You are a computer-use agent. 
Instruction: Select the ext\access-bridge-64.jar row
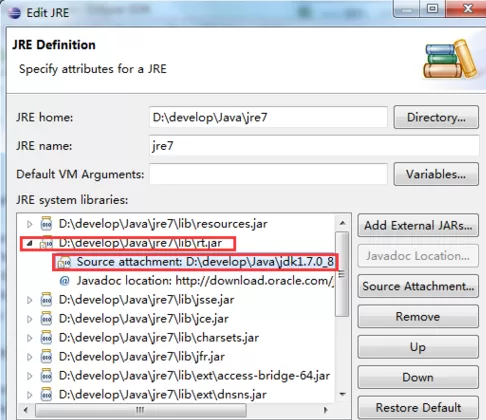(x=194, y=376)
